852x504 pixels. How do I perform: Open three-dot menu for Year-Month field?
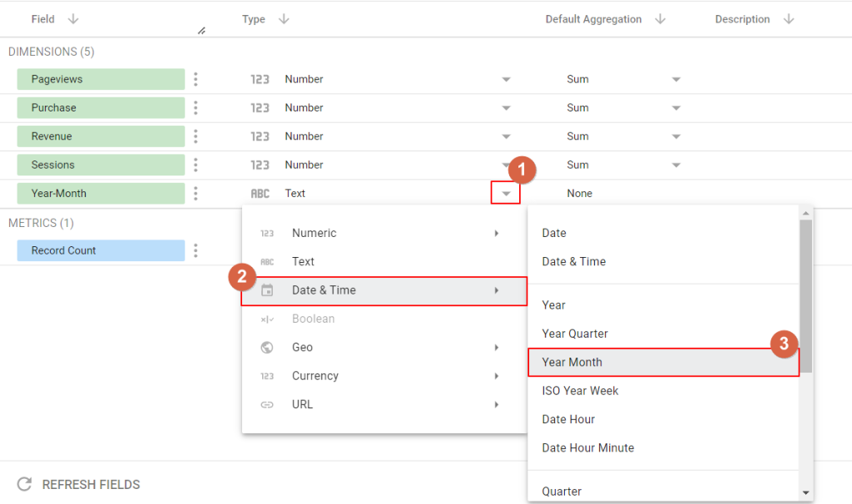click(196, 193)
